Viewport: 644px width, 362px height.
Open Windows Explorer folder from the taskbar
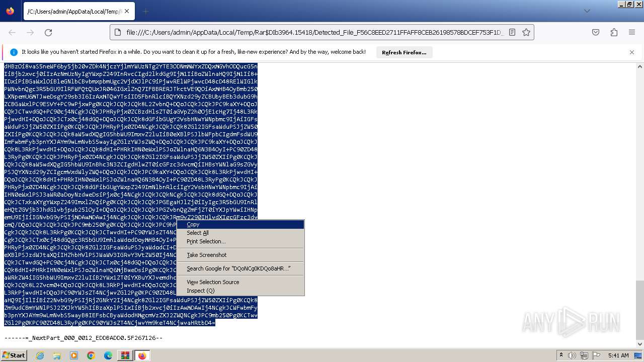(x=57, y=355)
